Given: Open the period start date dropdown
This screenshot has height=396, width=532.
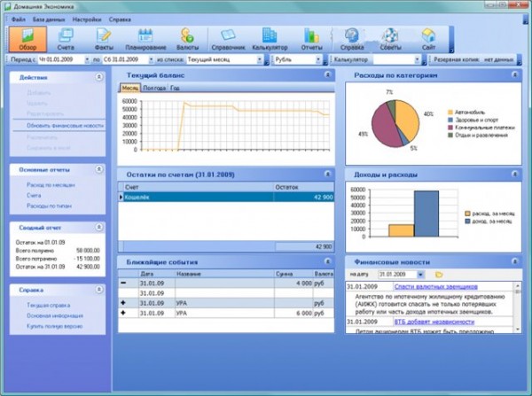Looking at the screenshot, I should pos(87,59).
